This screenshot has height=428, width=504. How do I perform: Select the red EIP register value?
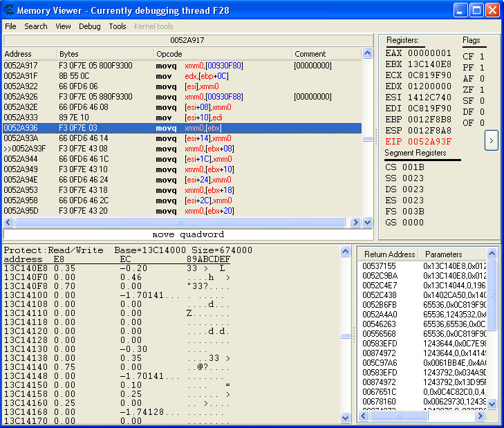[x=429, y=142]
